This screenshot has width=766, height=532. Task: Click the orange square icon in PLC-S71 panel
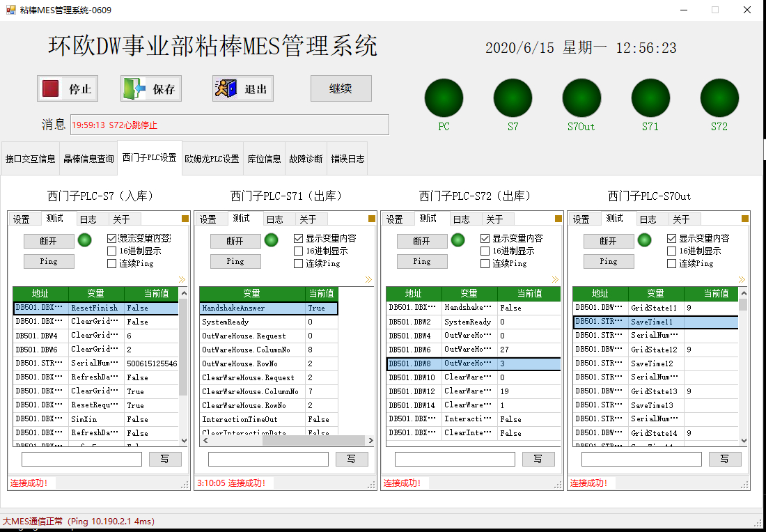click(x=372, y=219)
